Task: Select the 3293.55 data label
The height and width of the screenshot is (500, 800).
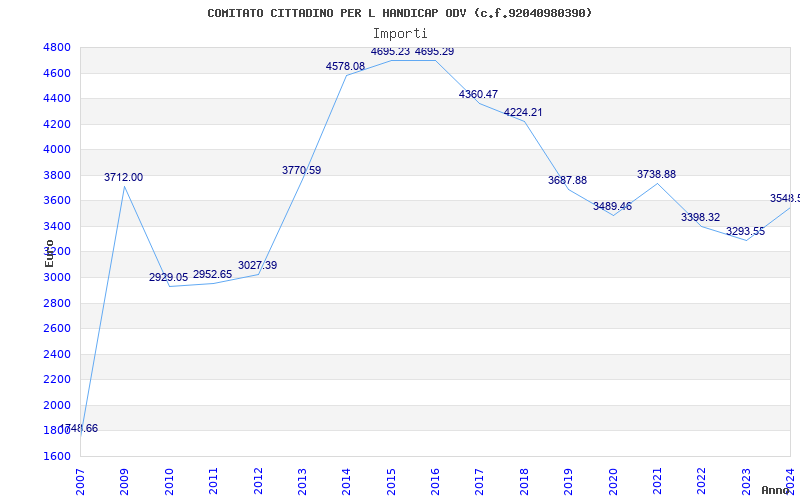Action: [745, 232]
